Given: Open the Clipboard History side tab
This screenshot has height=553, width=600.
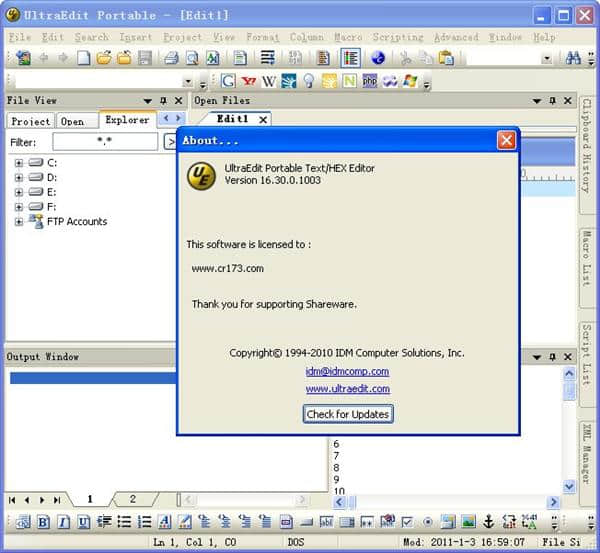Looking at the screenshot, I should 588,147.
